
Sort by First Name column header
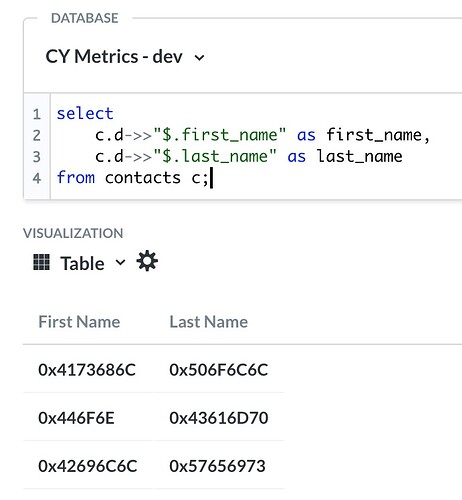coord(79,322)
